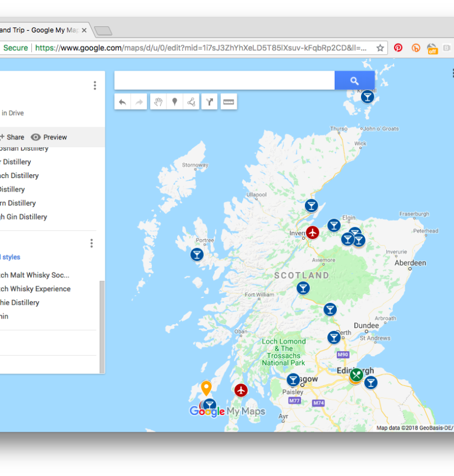Select the Measure distances ruler tool

[x=229, y=102]
